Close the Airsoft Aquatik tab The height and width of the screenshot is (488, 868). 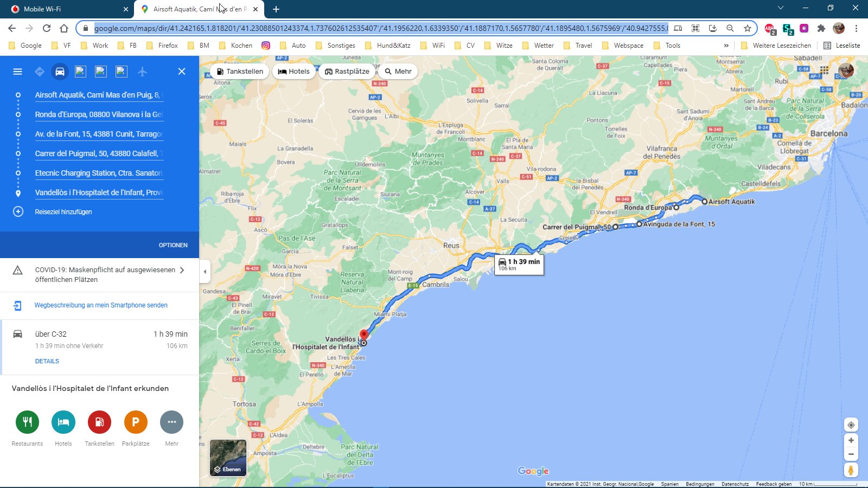coord(256,9)
